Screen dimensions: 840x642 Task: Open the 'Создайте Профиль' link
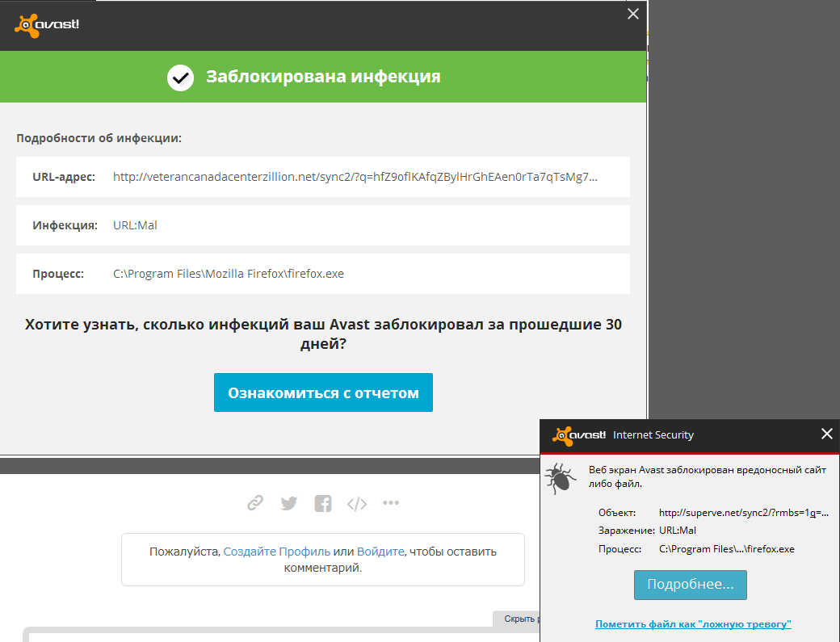(276, 552)
